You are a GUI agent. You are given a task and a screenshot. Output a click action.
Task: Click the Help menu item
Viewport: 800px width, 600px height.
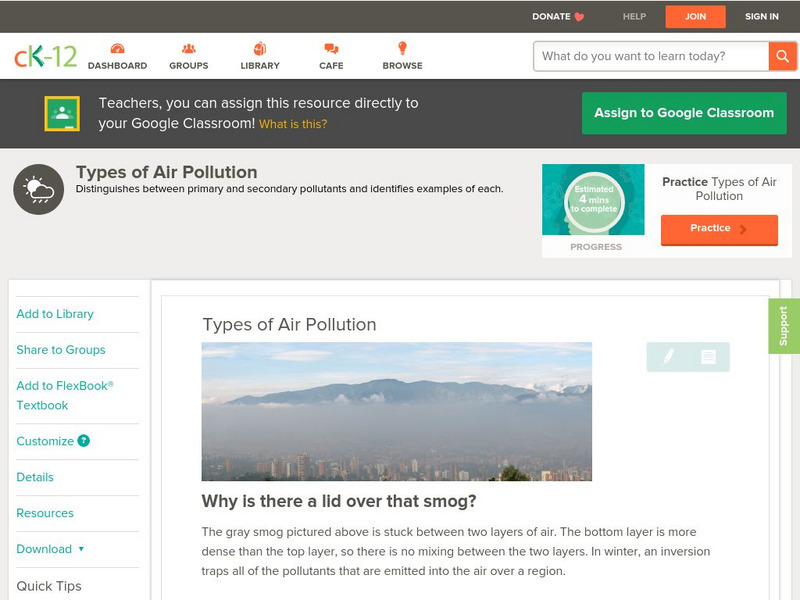(634, 17)
